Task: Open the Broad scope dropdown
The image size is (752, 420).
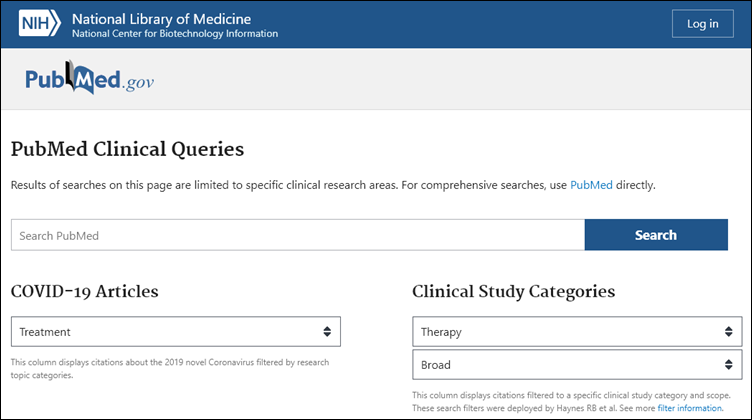Action: [x=577, y=363]
